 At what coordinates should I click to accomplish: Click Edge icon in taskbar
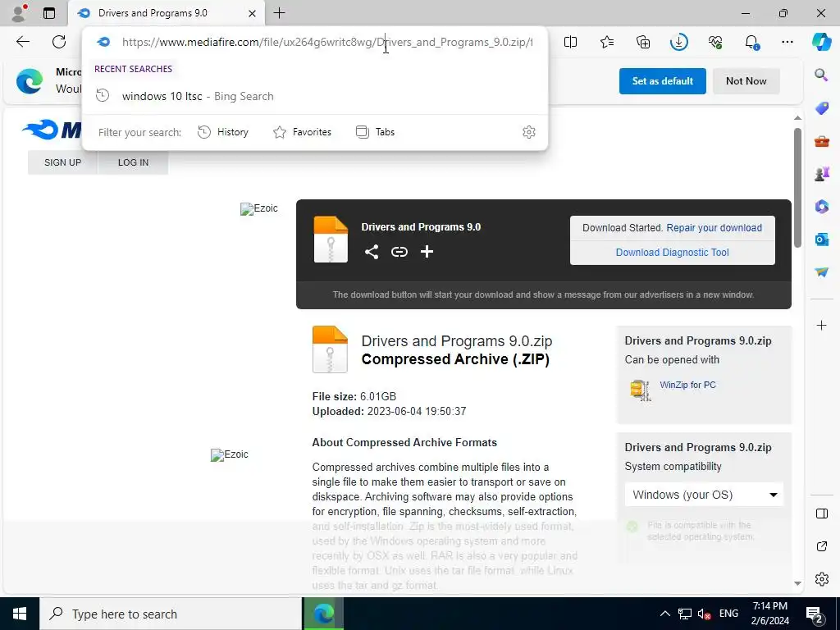323,614
